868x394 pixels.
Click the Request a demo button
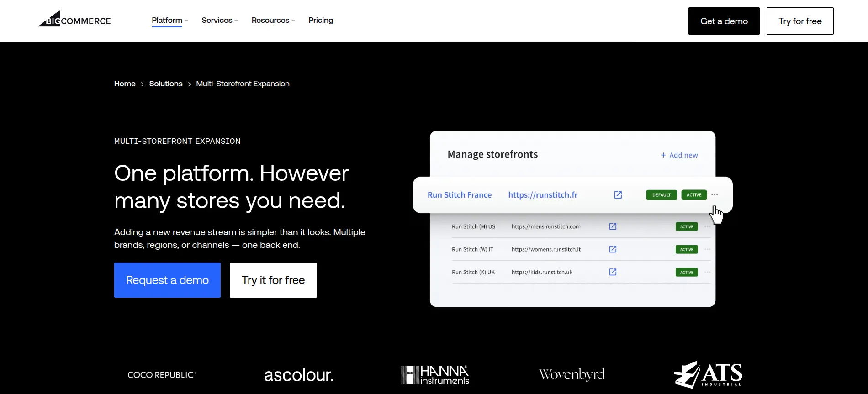click(x=167, y=280)
